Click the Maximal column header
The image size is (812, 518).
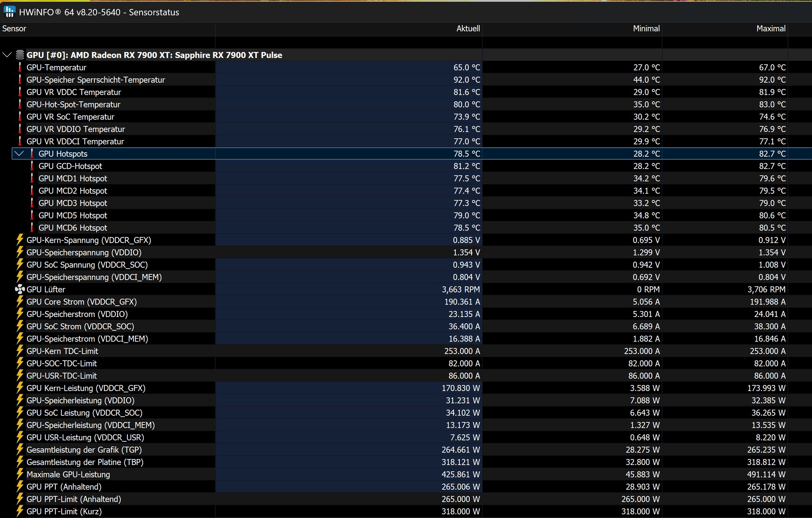(771, 29)
